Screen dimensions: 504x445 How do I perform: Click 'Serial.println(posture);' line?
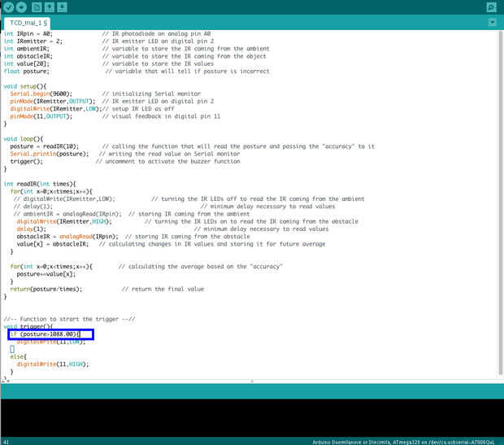coord(50,154)
